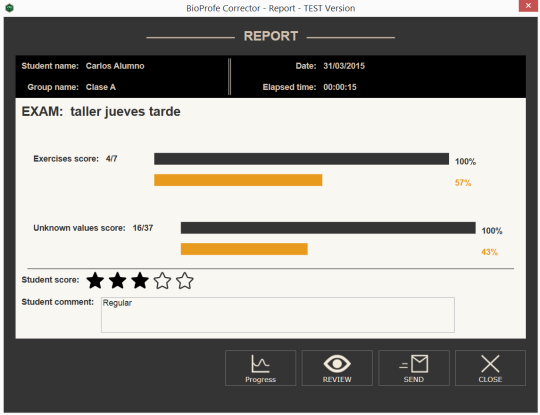Click the 'Student score:' label
Viewport: 540px width, 415px height.
pos(50,280)
